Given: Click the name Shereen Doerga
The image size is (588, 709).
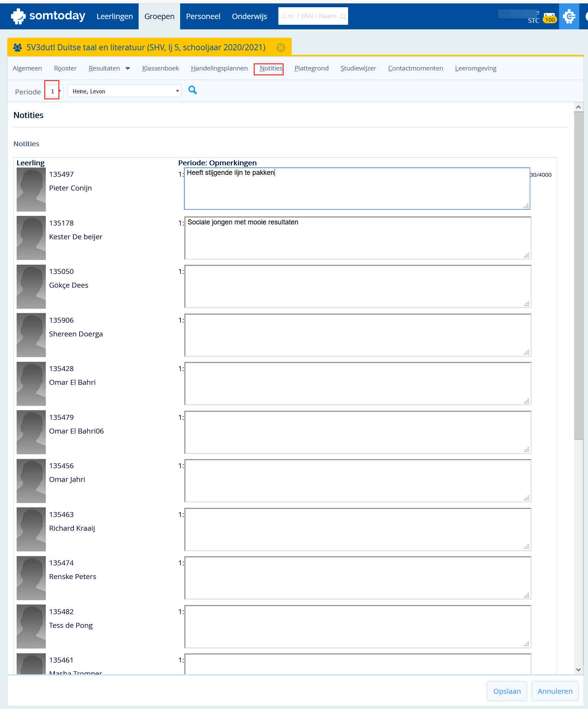Looking at the screenshot, I should [x=76, y=334].
